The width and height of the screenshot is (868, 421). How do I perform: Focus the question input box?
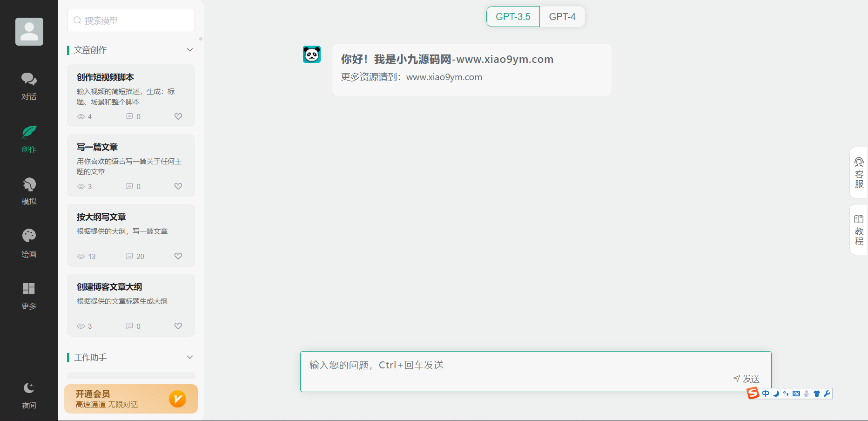click(536, 372)
